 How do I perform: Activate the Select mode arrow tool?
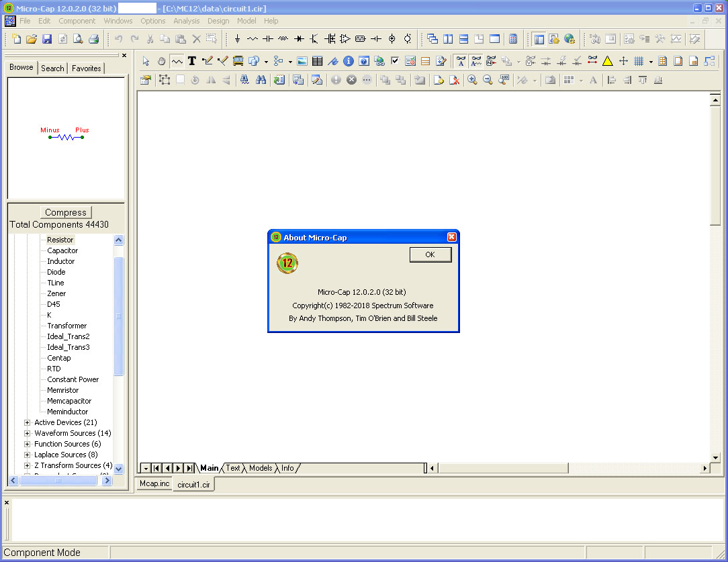click(146, 61)
